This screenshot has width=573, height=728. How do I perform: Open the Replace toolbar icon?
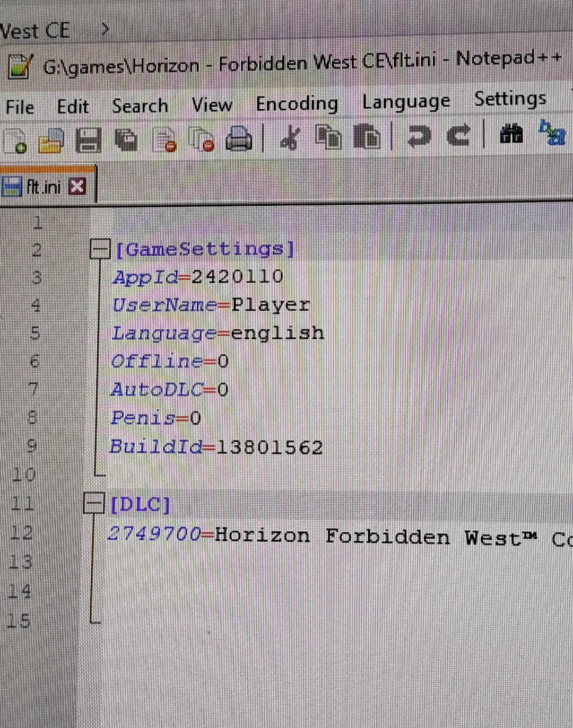coord(552,132)
